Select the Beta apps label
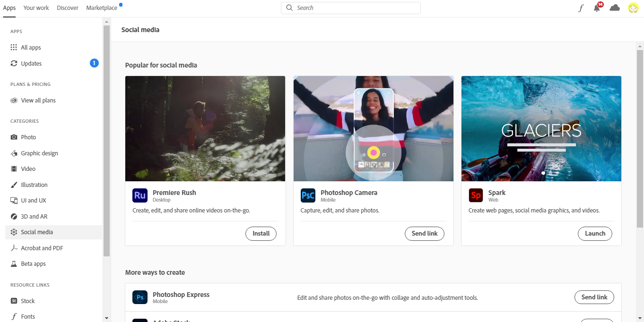Screen dimensions: 644x322 pyautogui.click(x=34, y=263)
